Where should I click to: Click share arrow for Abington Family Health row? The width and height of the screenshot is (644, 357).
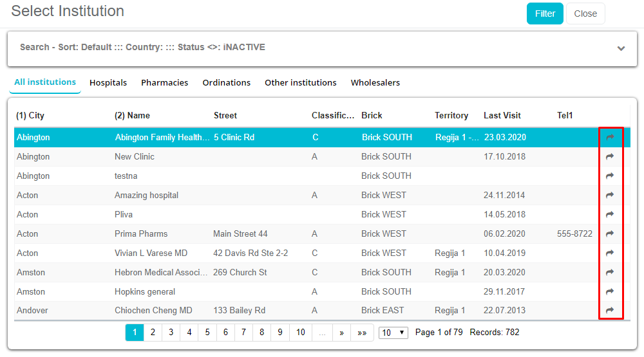point(610,137)
